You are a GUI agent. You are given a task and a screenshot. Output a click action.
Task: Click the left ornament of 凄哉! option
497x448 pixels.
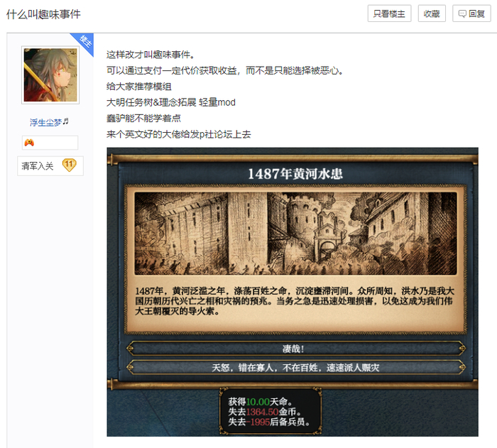click(x=130, y=349)
